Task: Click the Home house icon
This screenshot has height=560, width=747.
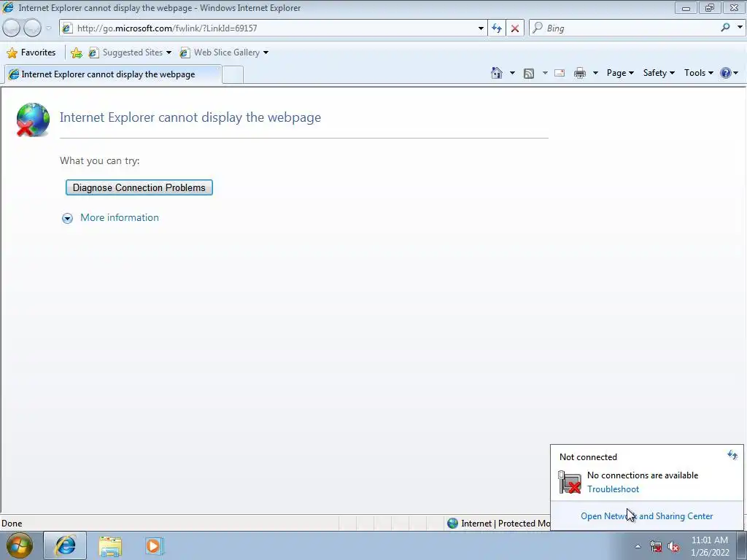Action: coord(496,73)
